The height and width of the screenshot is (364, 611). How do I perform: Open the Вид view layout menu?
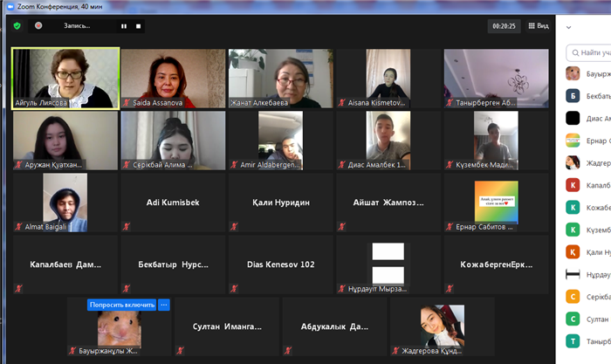tap(538, 26)
